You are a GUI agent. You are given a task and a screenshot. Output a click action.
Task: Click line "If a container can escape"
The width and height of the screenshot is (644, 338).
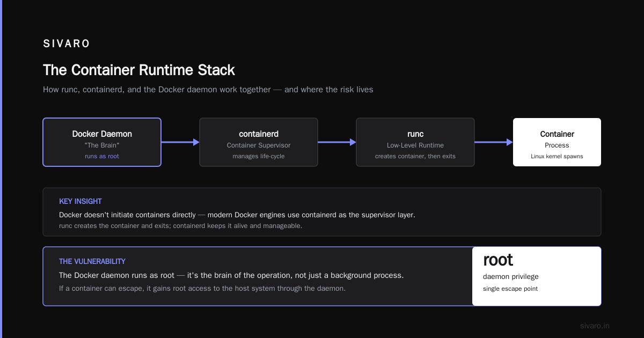pyautogui.click(x=202, y=288)
